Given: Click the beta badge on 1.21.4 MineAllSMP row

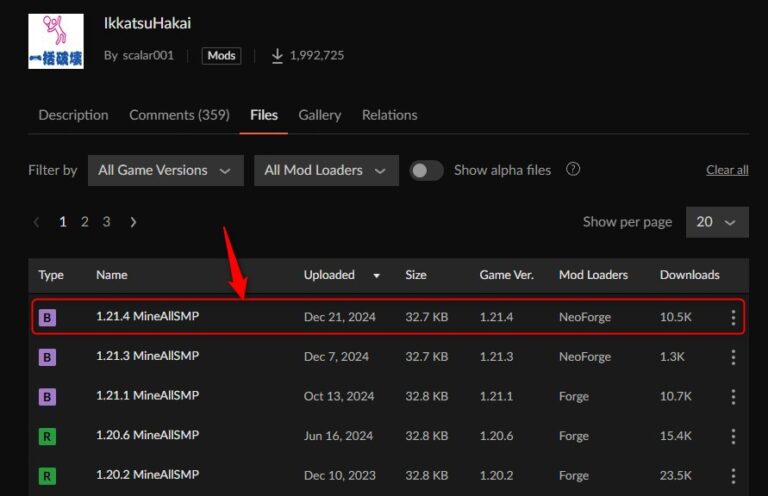Looking at the screenshot, I should [x=47, y=318].
